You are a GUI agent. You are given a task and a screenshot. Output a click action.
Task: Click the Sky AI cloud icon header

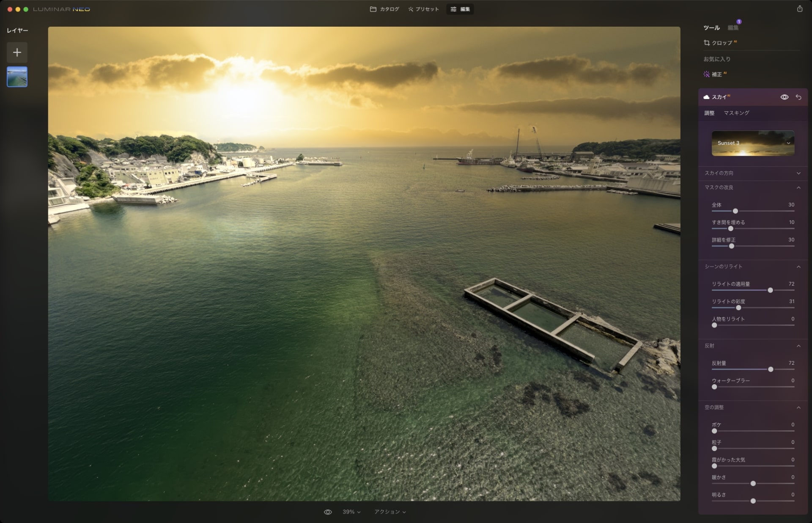pos(706,97)
